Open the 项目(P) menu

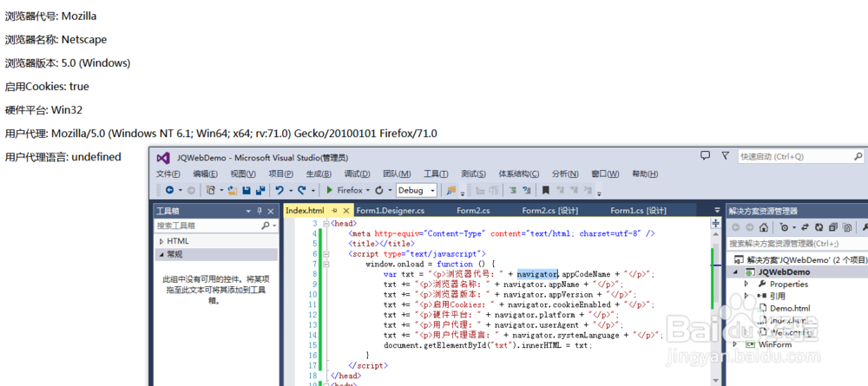[x=280, y=173]
